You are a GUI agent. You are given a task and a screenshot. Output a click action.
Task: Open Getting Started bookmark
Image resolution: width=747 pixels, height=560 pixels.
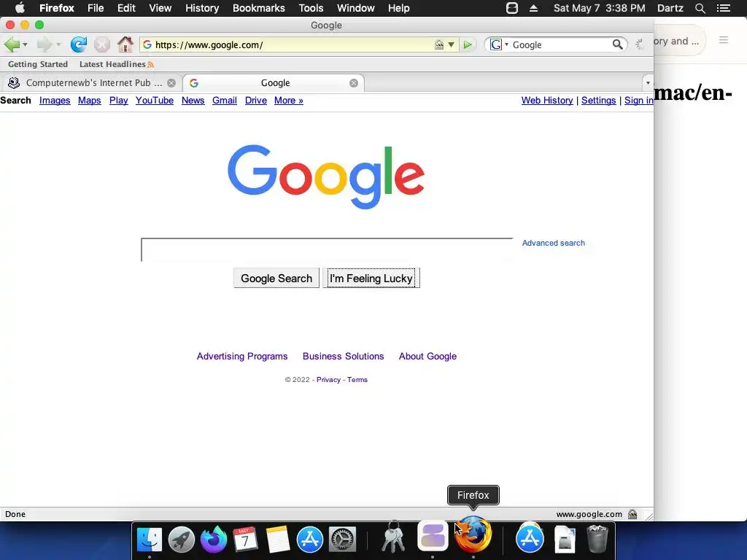[x=38, y=64]
